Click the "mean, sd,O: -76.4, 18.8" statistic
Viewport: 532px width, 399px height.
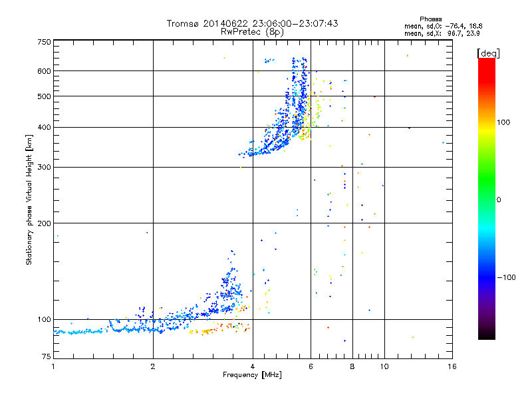(x=443, y=26)
